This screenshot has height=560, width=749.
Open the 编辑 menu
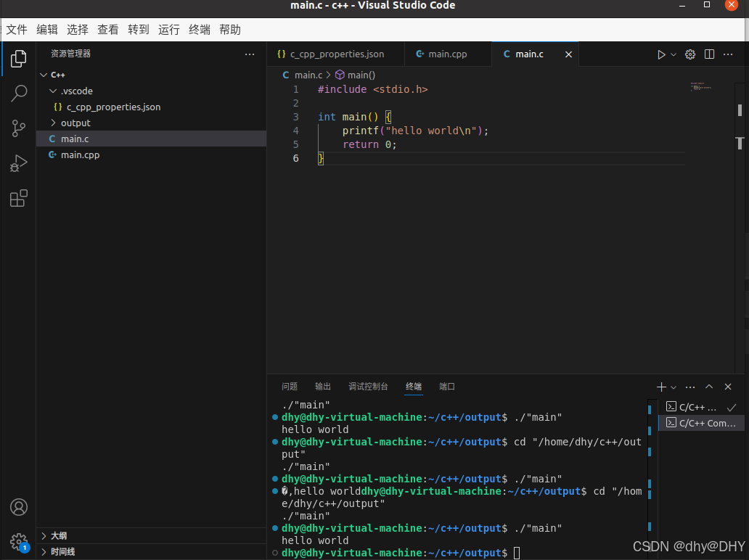[x=46, y=30]
